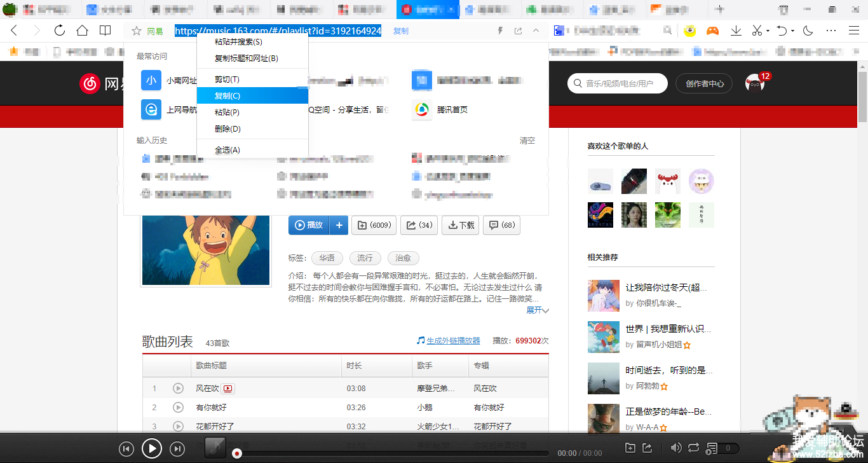868x463 pixels.
Task: Open the scissors screenshot tool dropdown
Action: [x=768, y=31]
